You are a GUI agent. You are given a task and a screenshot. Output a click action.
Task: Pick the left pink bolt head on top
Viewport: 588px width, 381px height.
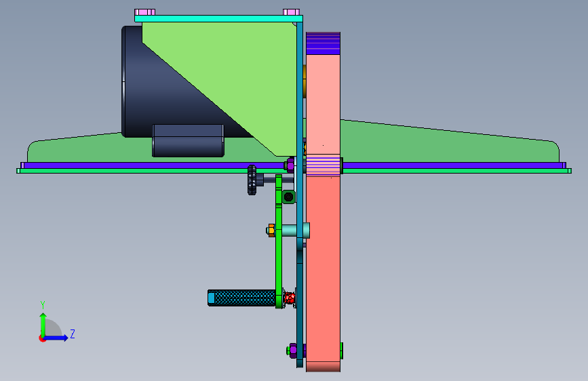(x=144, y=12)
